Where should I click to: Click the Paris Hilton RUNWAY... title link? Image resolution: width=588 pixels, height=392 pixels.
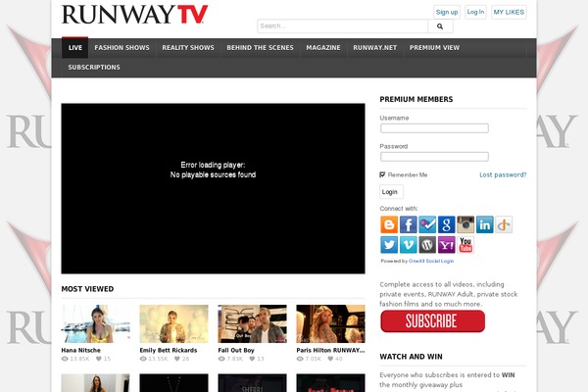(330, 350)
